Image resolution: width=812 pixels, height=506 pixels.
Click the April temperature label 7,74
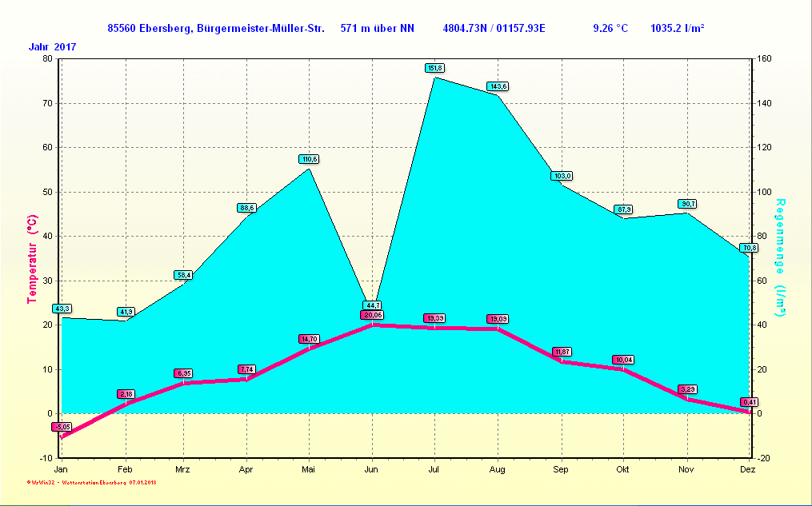pyautogui.click(x=246, y=369)
